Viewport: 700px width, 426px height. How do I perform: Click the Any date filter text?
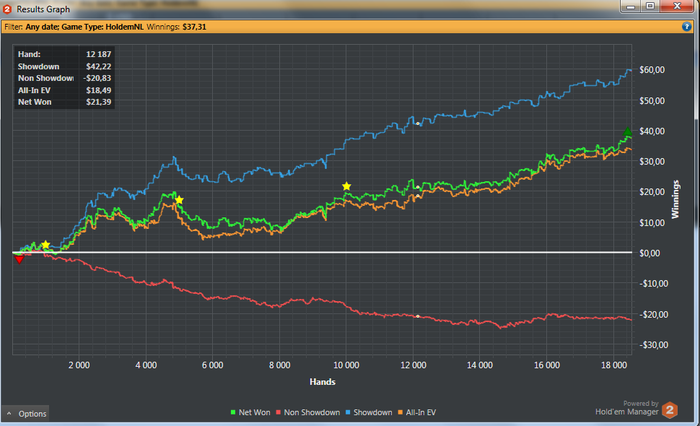coord(42,27)
